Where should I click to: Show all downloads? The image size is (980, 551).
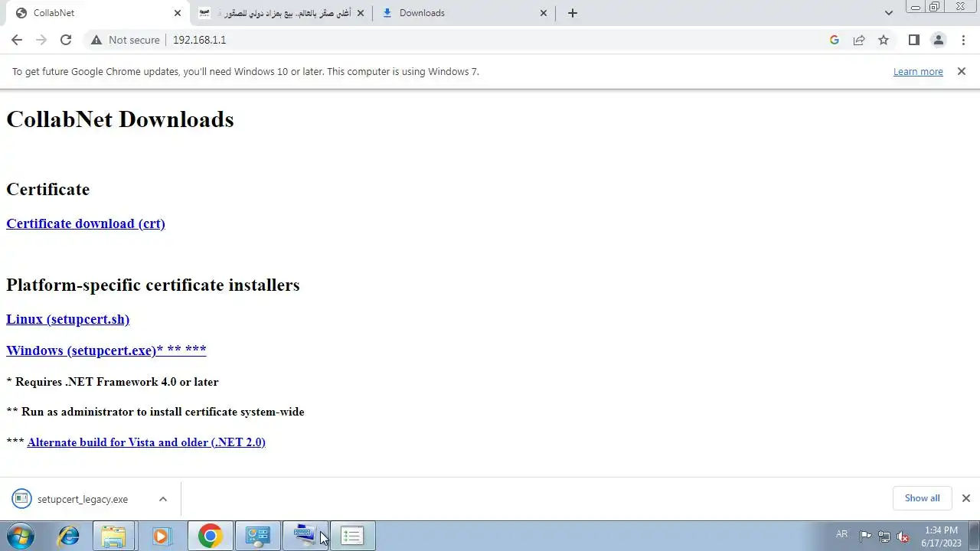[922, 498]
